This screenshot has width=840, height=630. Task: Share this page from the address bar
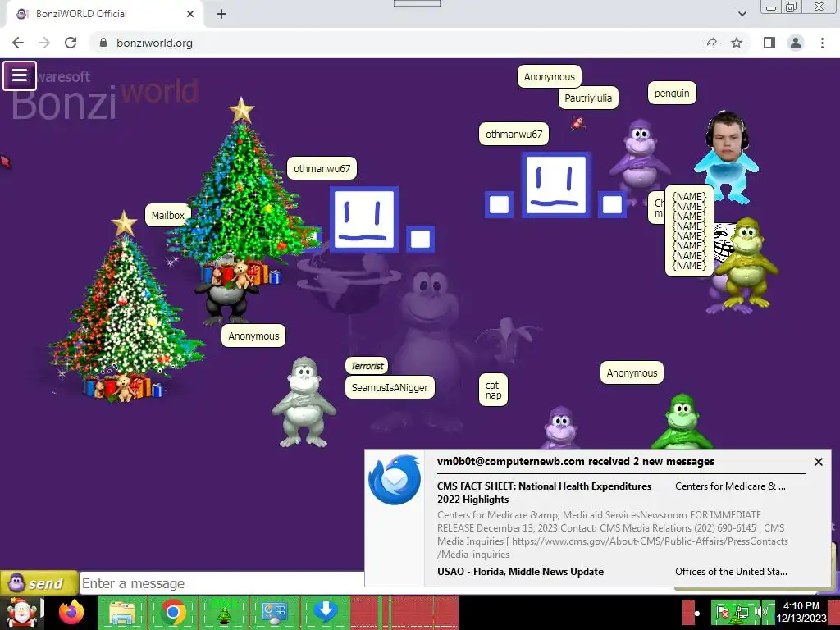tap(710, 43)
